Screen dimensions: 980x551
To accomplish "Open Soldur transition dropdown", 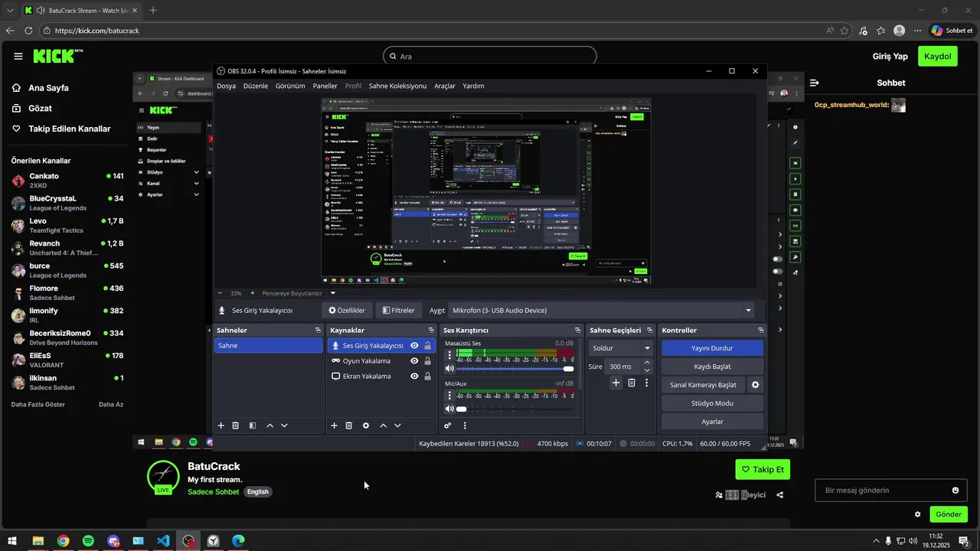I will pyautogui.click(x=619, y=348).
